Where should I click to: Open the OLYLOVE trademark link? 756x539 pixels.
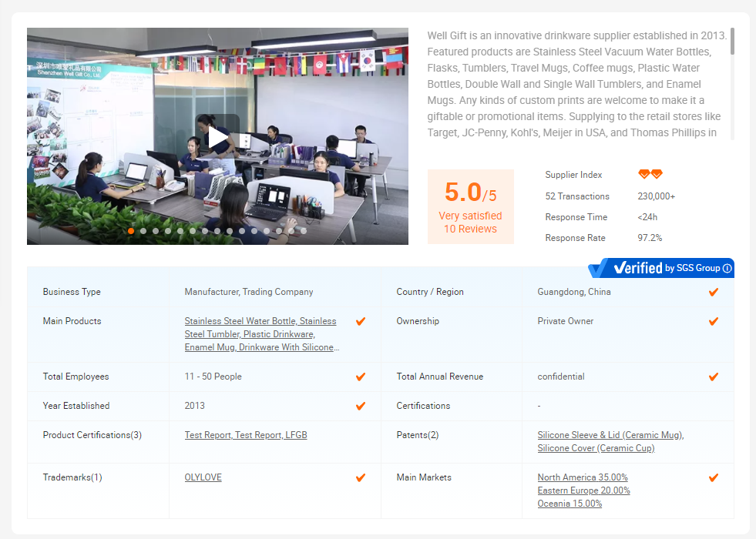pyautogui.click(x=203, y=477)
